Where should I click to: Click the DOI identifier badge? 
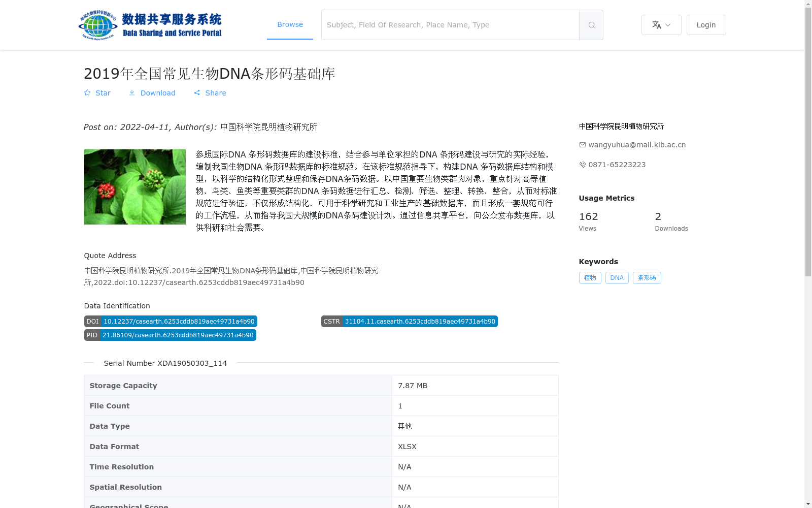point(171,322)
